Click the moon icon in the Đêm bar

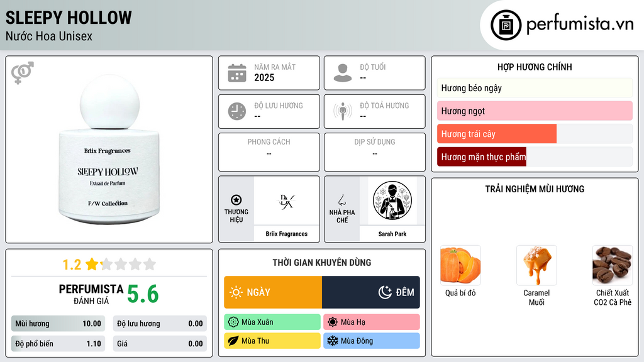coord(385,292)
